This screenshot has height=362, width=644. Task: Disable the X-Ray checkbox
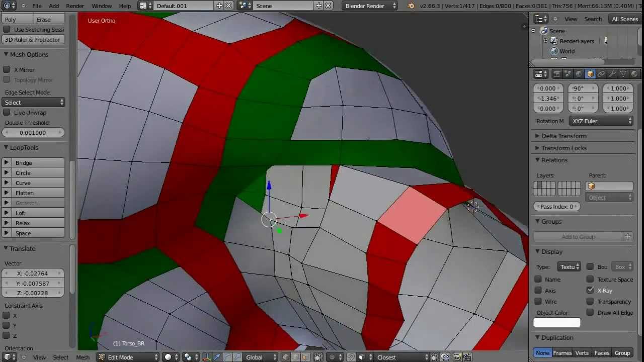tap(590, 290)
